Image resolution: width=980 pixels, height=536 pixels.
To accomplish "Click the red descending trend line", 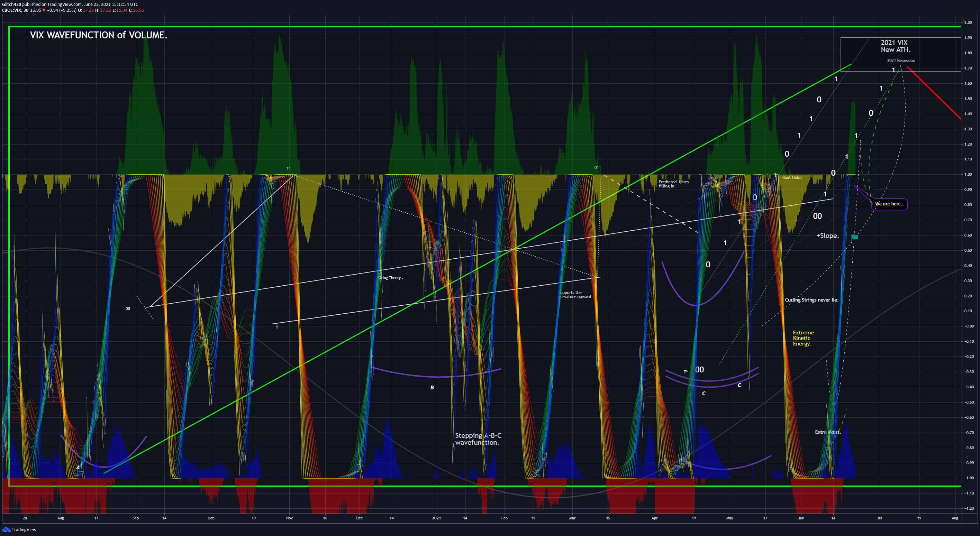I will [934, 92].
